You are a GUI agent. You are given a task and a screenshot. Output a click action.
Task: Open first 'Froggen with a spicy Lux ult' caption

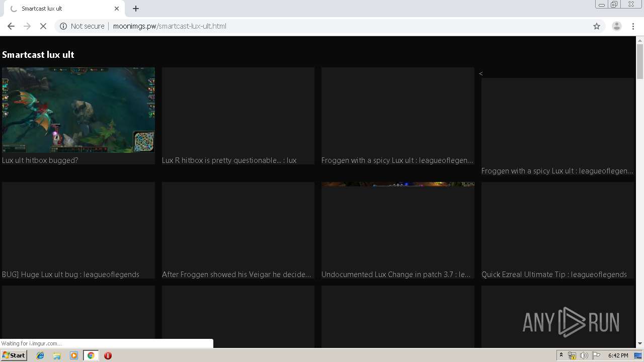[x=397, y=160]
